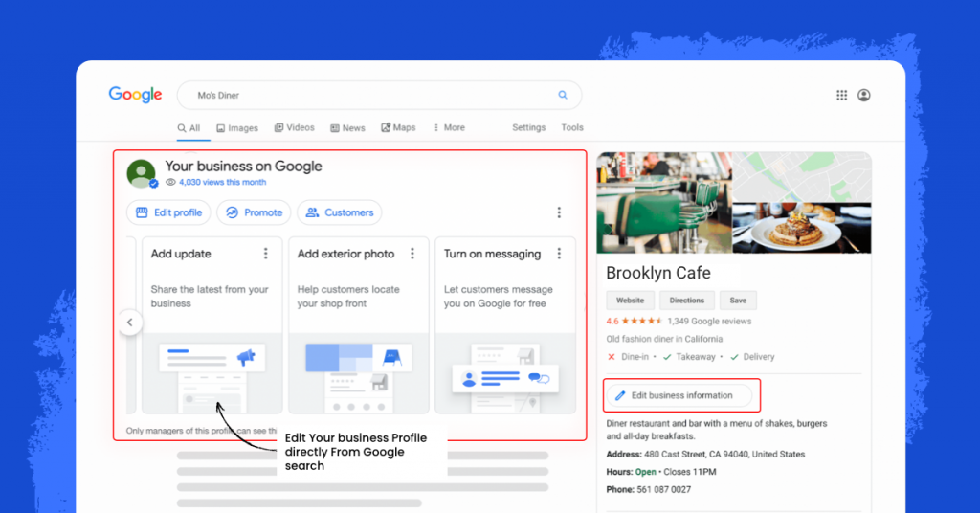
Task: Open search Settings
Action: [528, 127]
